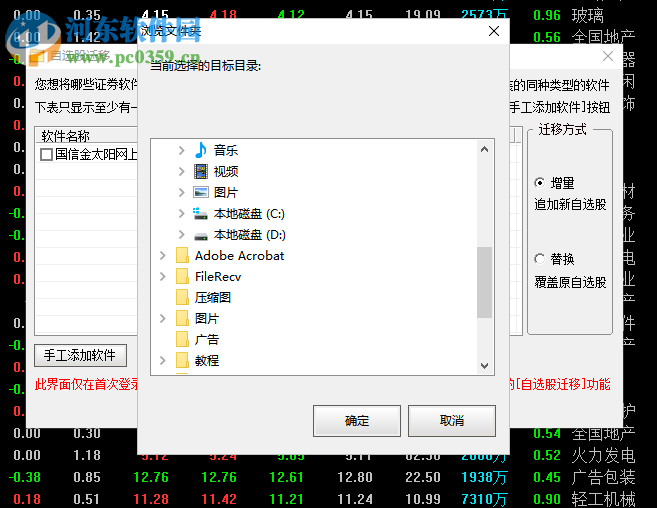Expand the 音乐 tree node
Viewport: 657px width, 508px height.
[181, 150]
